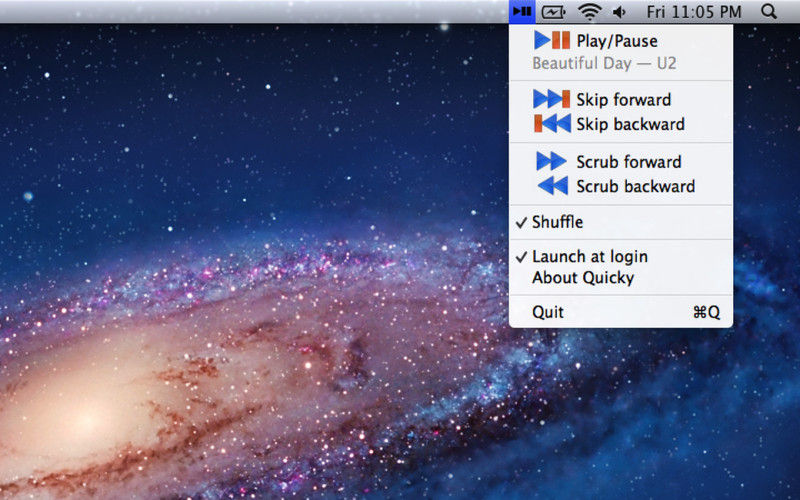Choose Scrub forward menu item text
Image resolution: width=800 pixels, height=500 pixels.
pos(629,162)
